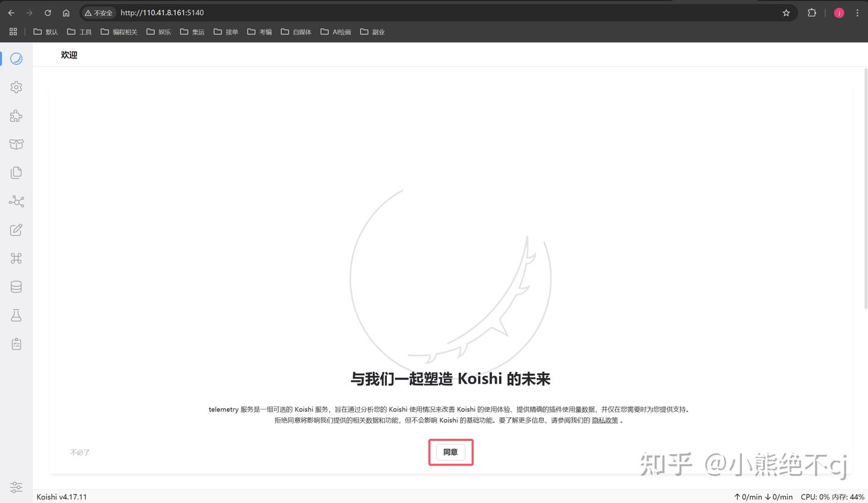The image size is (868, 503).
Task: Click the 欢迎 page title
Action: tap(69, 55)
